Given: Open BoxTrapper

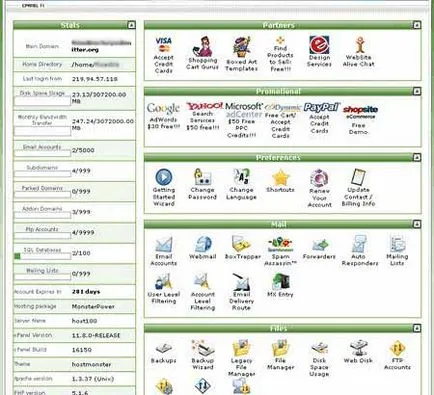Looking at the screenshot, I should pyautogui.click(x=241, y=244).
